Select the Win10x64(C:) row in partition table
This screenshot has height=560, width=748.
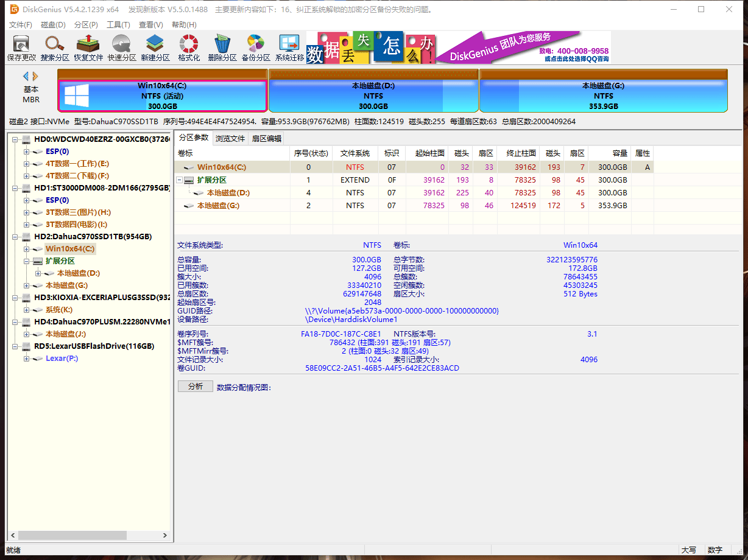coord(414,167)
